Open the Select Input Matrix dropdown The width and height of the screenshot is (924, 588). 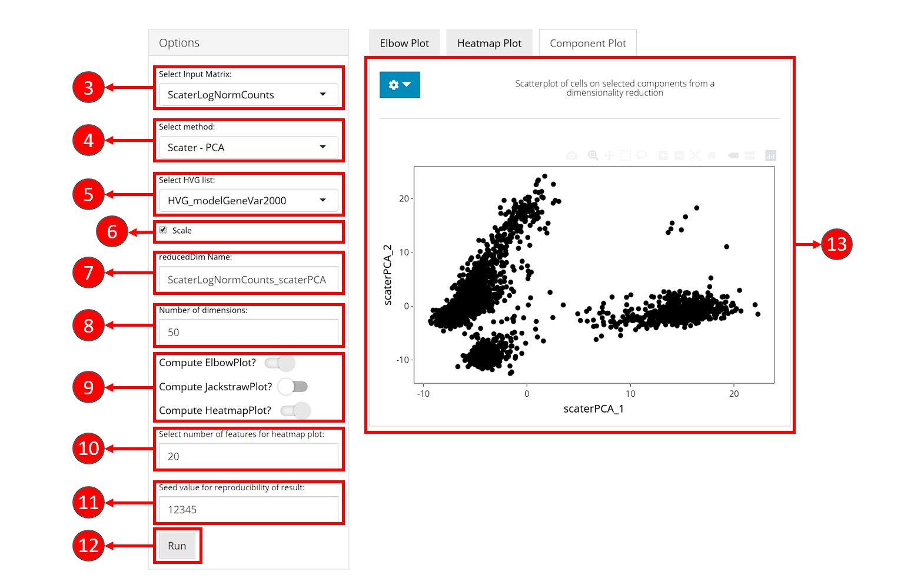pos(248,95)
